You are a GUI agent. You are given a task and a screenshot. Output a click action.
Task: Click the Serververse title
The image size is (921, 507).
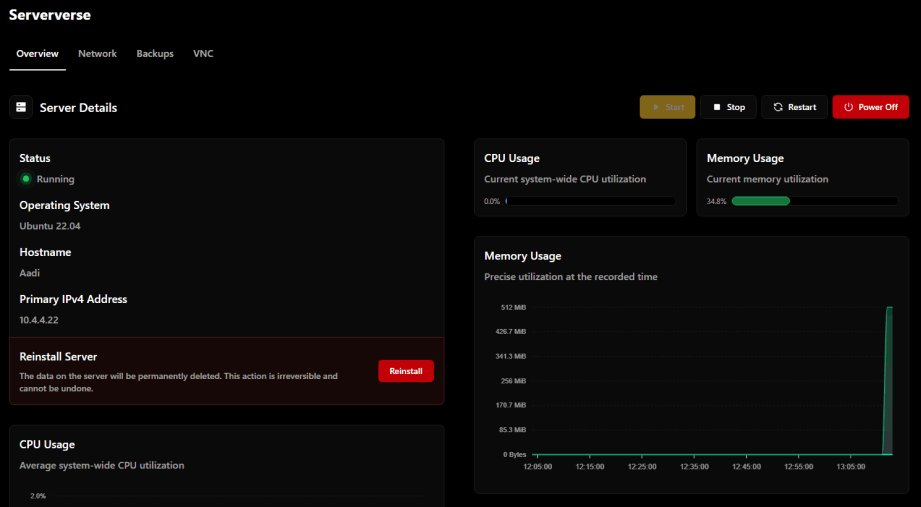point(50,15)
